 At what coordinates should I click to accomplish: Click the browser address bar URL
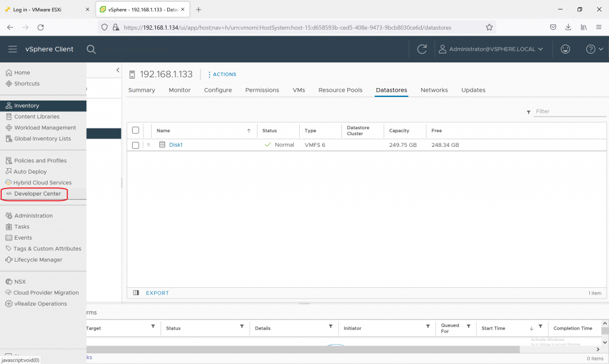(287, 27)
